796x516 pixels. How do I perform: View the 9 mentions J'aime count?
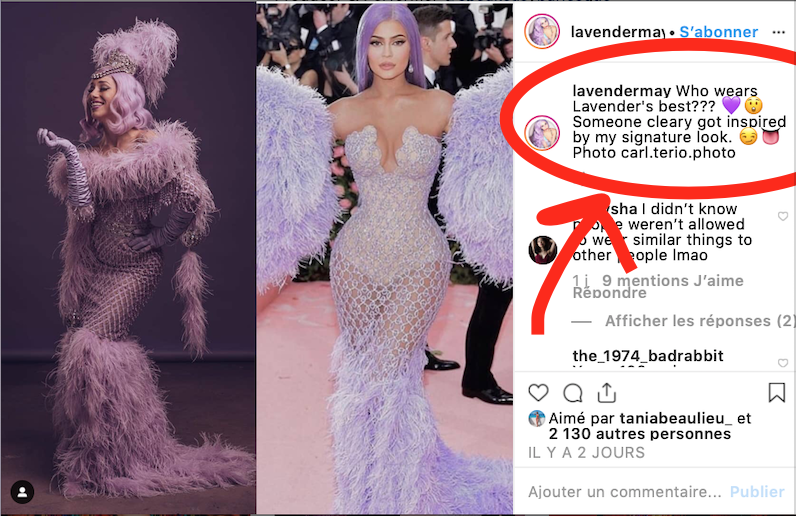tap(673, 280)
